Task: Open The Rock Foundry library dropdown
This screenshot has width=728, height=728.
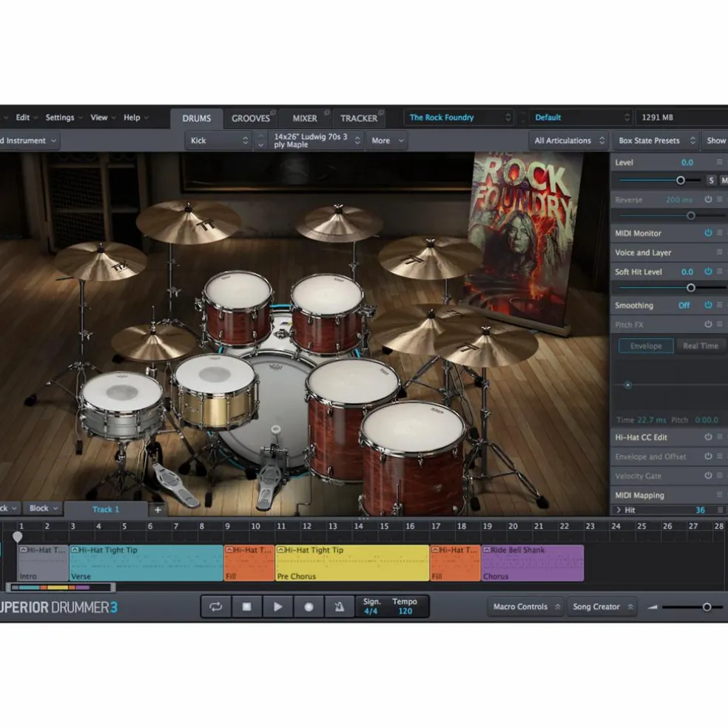Action: (459, 118)
